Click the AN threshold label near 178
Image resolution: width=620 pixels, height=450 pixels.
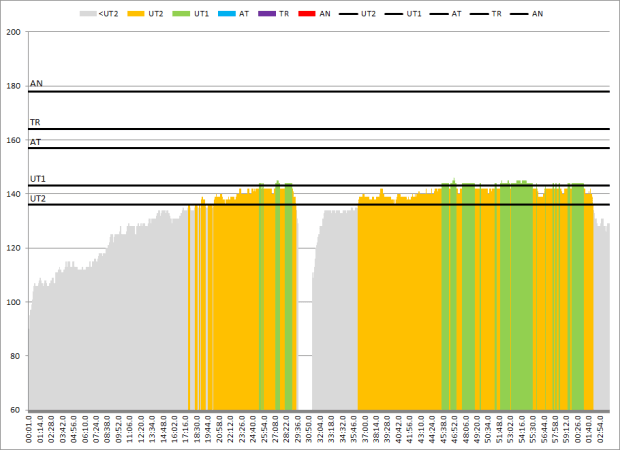pyautogui.click(x=36, y=84)
